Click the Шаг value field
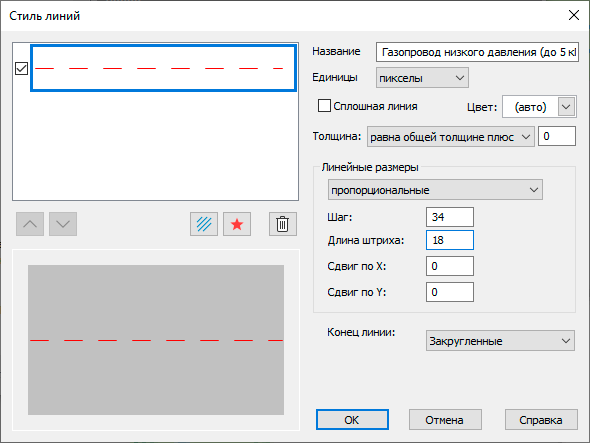The width and height of the screenshot is (590, 443). [x=450, y=217]
